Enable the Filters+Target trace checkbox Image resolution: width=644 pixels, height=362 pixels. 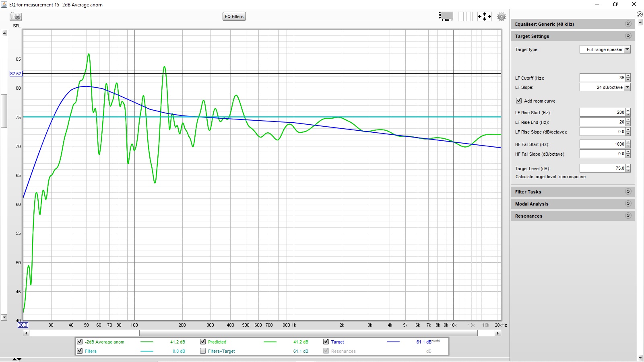click(203, 351)
